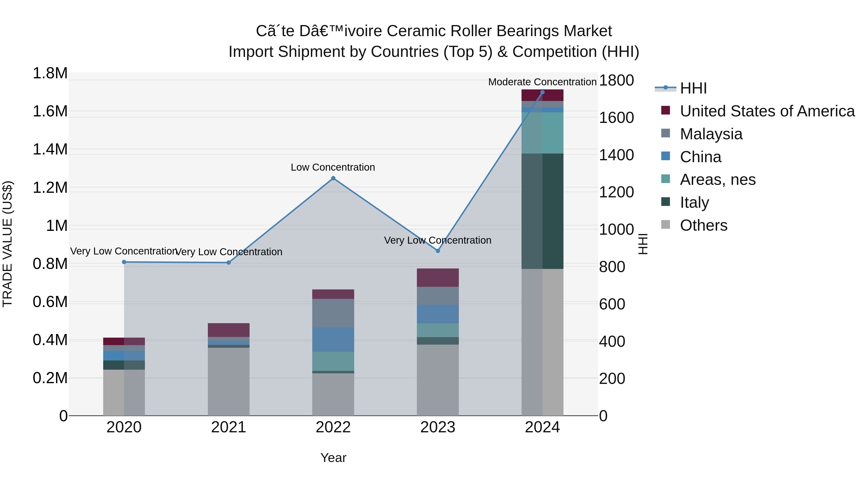Click the 1000 right axis tick
The width and height of the screenshot is (868, 488).
coord(617,230)
